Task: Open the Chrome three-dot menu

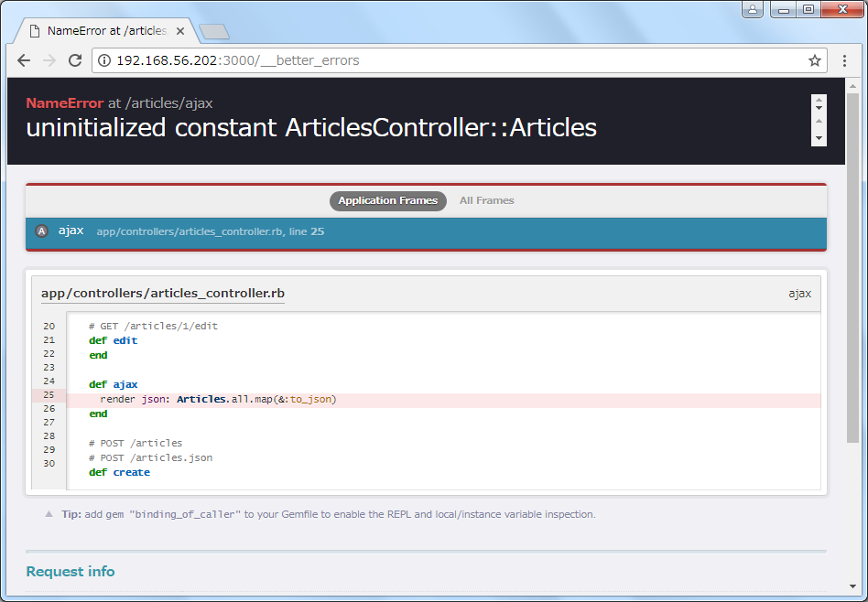Action: 845,60
